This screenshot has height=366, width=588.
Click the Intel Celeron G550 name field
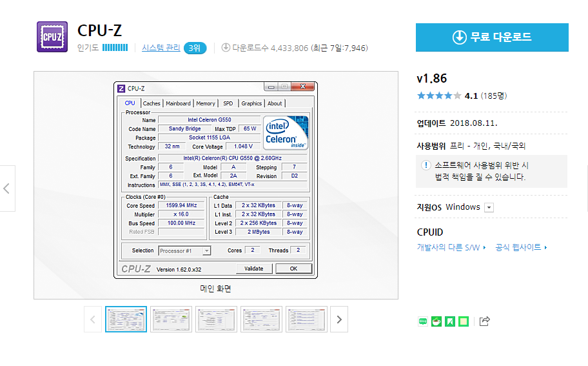210,120
